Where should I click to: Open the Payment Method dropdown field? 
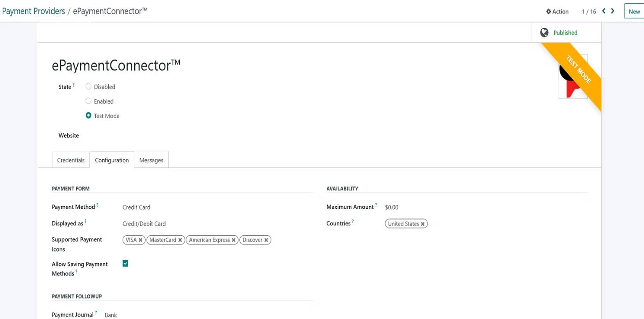[217, 207]
